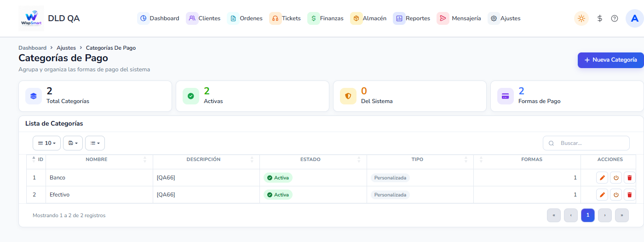Image resolution: width=644 pixels, height=242 pixels.
Task: Click Mostrando 1 a 2 registros text
Action: click(69, 215)
